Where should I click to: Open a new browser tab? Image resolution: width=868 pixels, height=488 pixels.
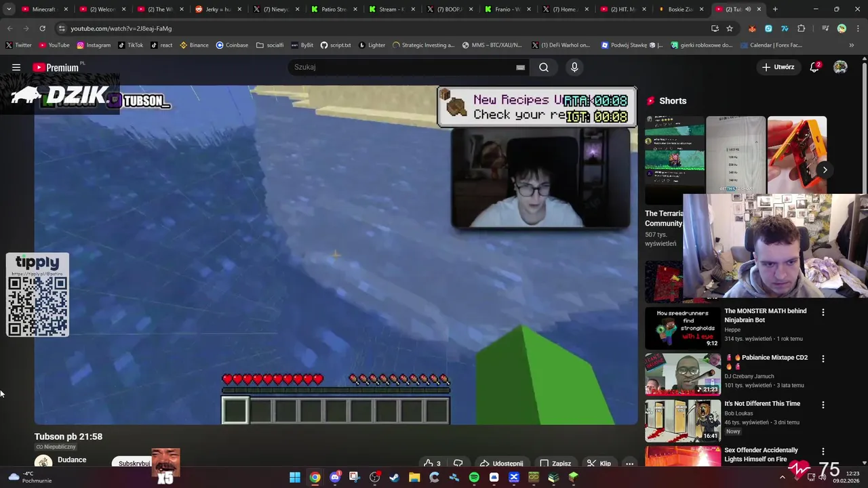(x=775, y=9)
